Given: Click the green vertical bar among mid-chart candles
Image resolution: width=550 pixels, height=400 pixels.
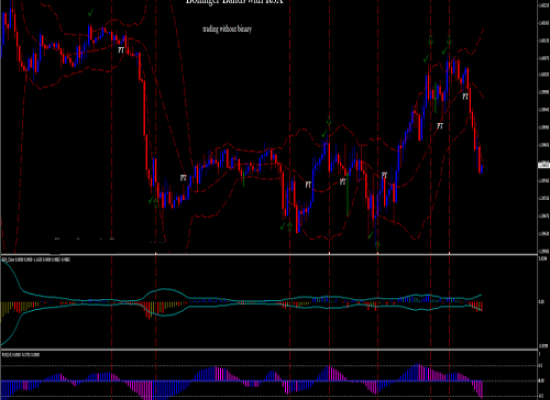Looking at the screenshot, I should (243, 178).
